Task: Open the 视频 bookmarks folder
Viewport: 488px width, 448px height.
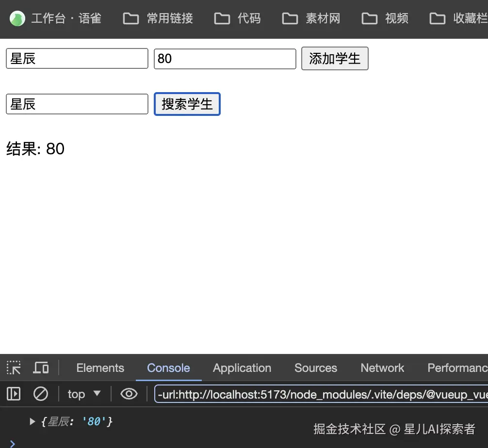Action: tap(385, 18)
